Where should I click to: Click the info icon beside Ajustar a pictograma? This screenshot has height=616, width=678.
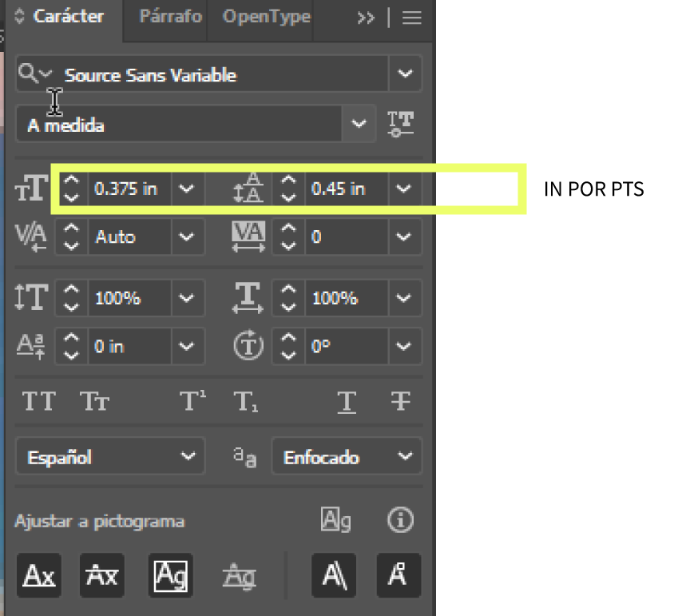tap(400, 521)
